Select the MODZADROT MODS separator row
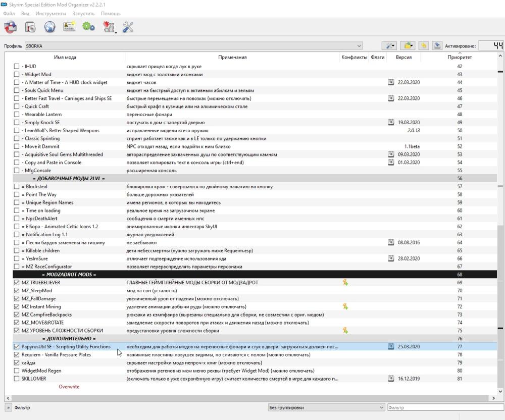505x420 pixels. click(255, 275)
